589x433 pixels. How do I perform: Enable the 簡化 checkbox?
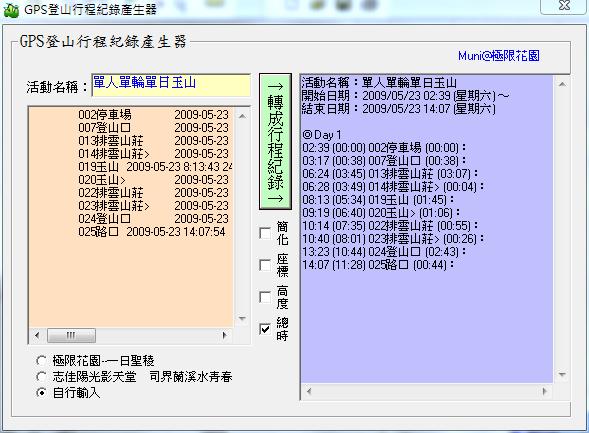(265, 233)
